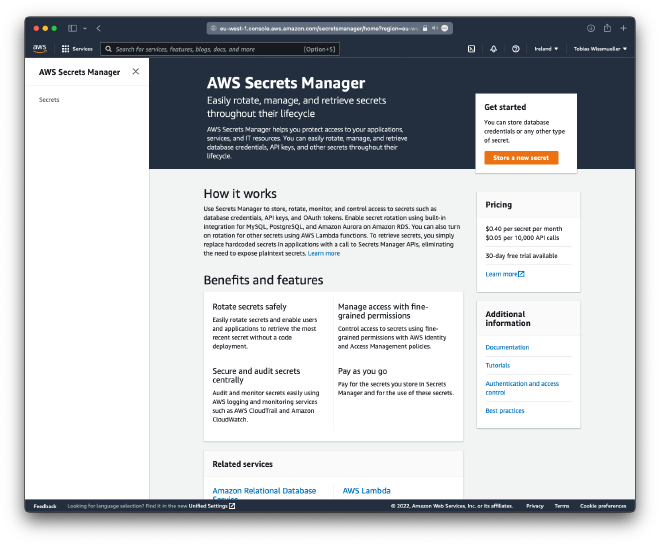Image resolution: width=660 pixels, height=545 pixels.
Task: Open the help question mark icon
Action: click(515, 48)
